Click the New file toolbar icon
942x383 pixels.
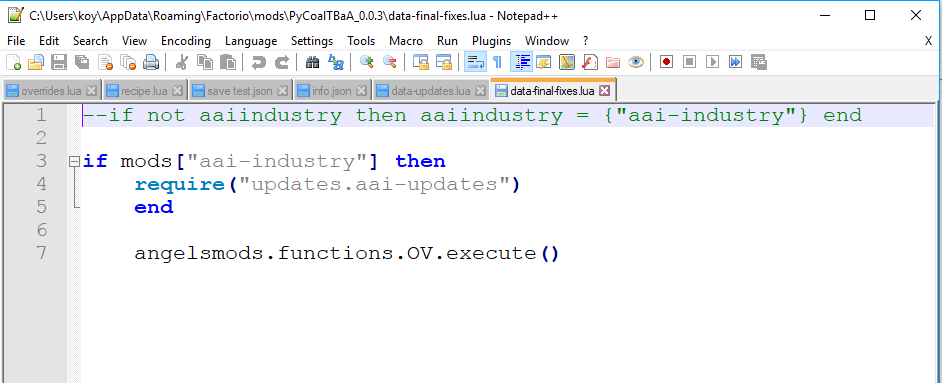[13, 62]
